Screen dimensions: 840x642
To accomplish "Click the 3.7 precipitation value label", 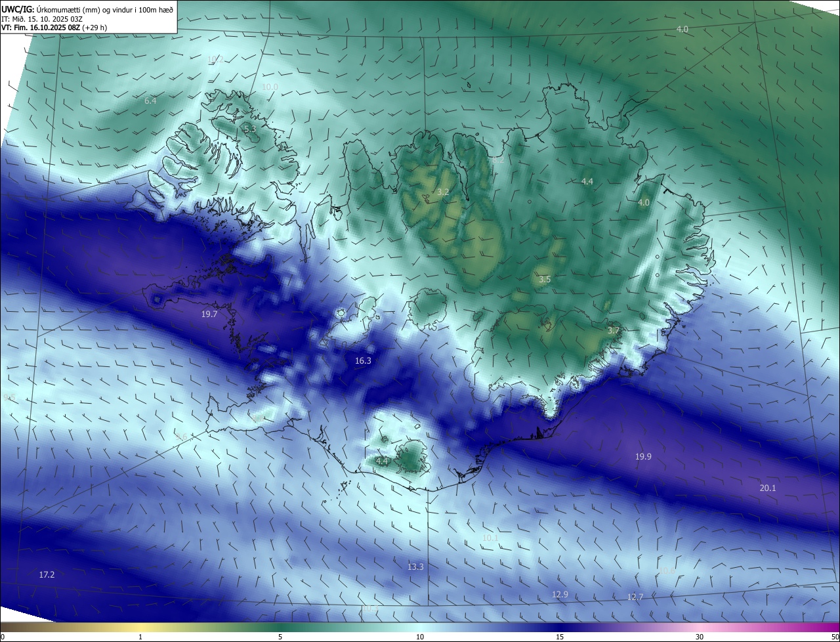I will pos(614,331).
